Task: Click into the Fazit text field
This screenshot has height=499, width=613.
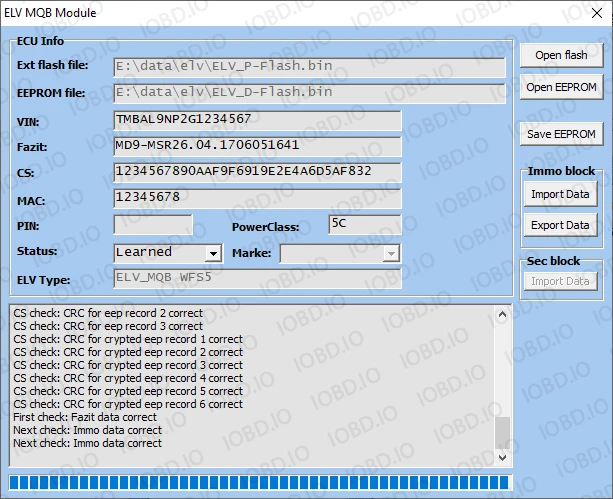Action: point(257,146)
